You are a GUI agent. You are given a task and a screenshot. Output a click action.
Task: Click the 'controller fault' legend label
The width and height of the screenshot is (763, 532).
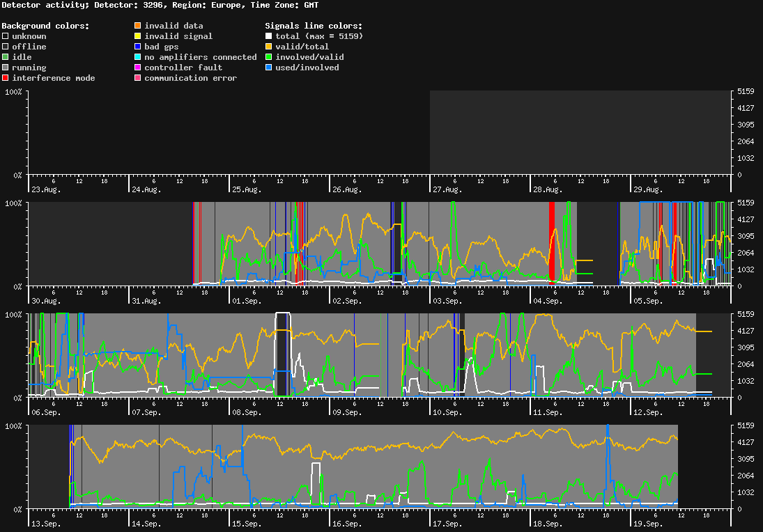[x=183, y=68]
